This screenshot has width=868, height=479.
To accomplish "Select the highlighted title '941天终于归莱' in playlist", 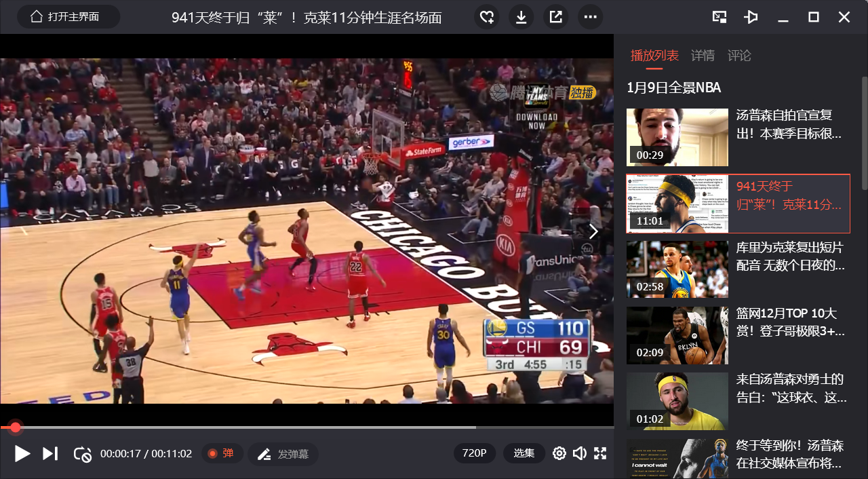I will pos(789,195).
